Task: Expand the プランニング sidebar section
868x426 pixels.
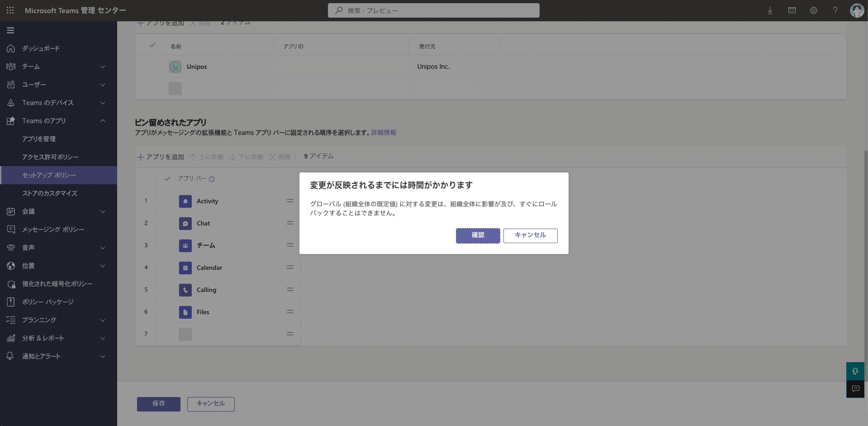Action: (x=103, y=320)
